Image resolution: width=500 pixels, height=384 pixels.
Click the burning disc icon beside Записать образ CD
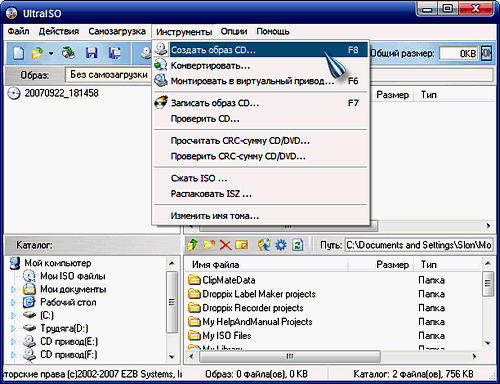pos(161,102)
